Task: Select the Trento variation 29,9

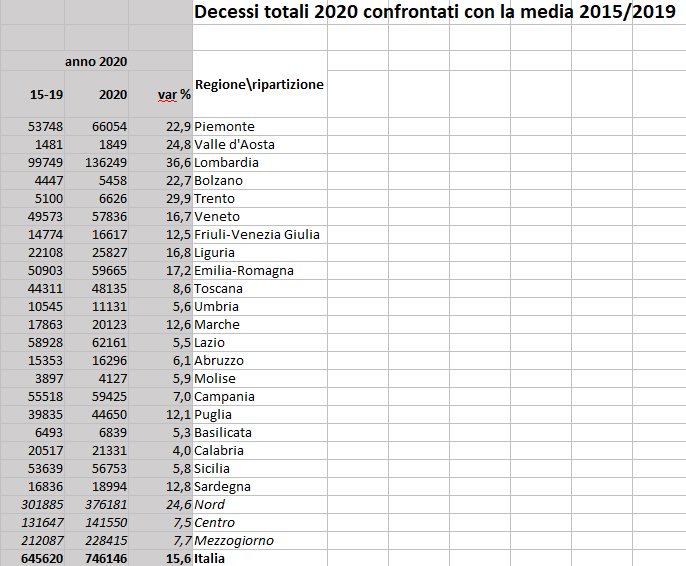Action: tap(161, 198)
